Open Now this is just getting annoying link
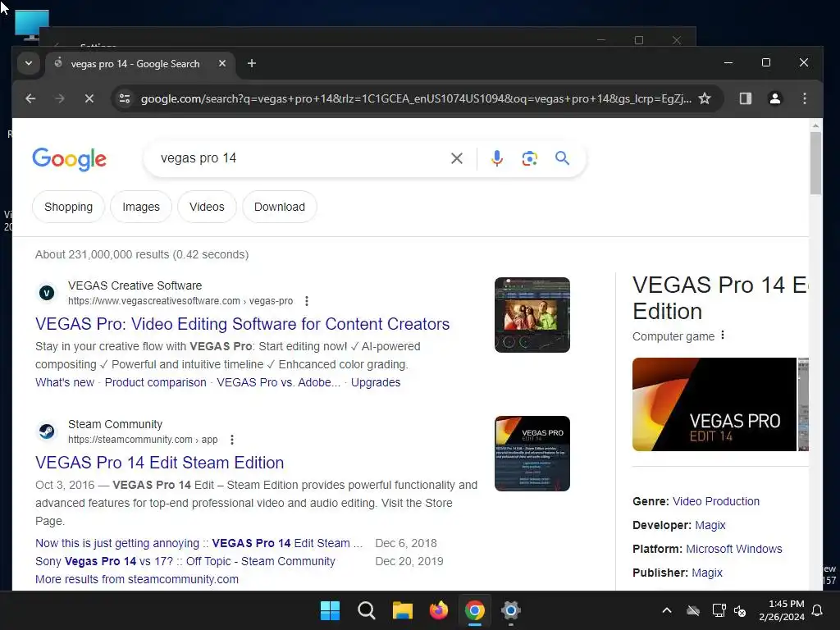Image resolution: width=840 pixels, height=630 pixels. pyautogui.click(x=199, y=543)
